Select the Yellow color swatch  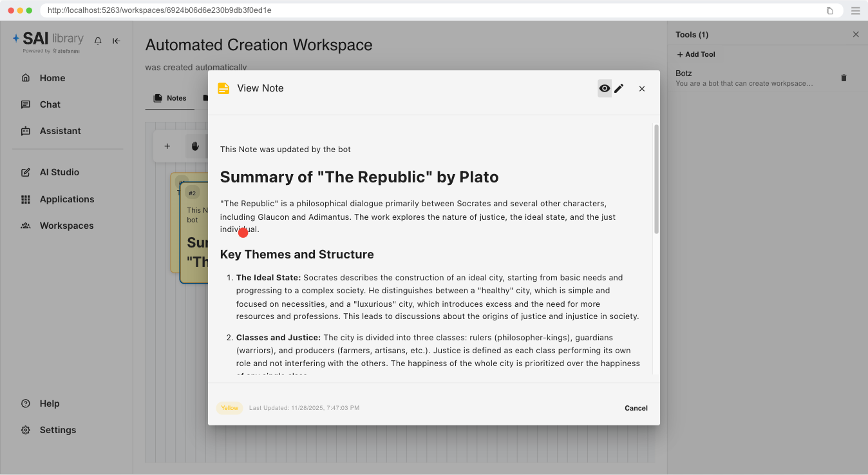click(229, 408)
